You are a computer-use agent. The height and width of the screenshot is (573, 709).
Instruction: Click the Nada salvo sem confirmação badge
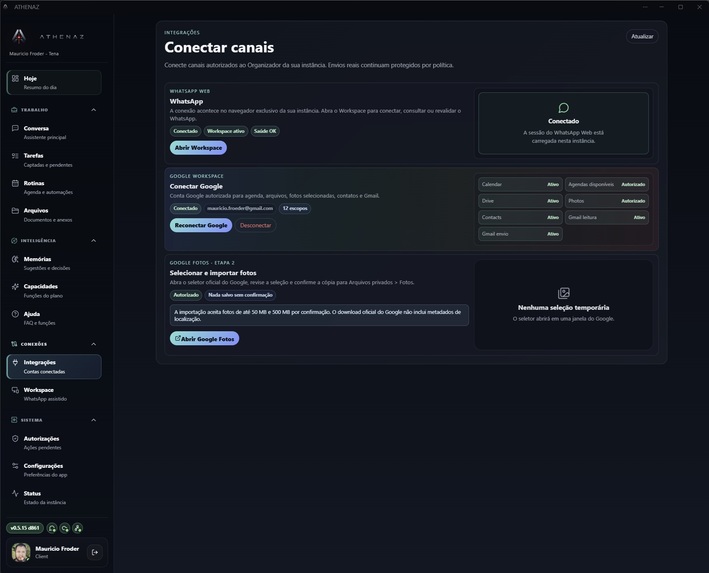(240, 295)
